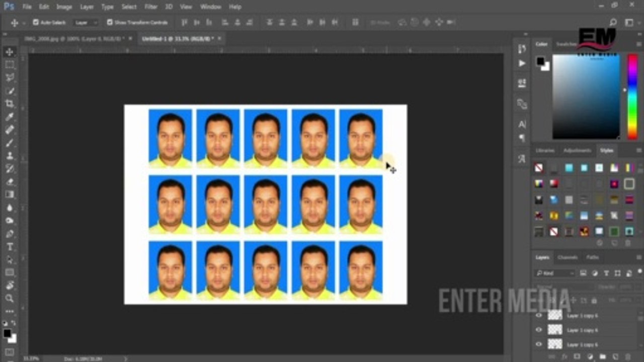The image size is (644, 362).
Task: Open the File menu
Action: 27,7
